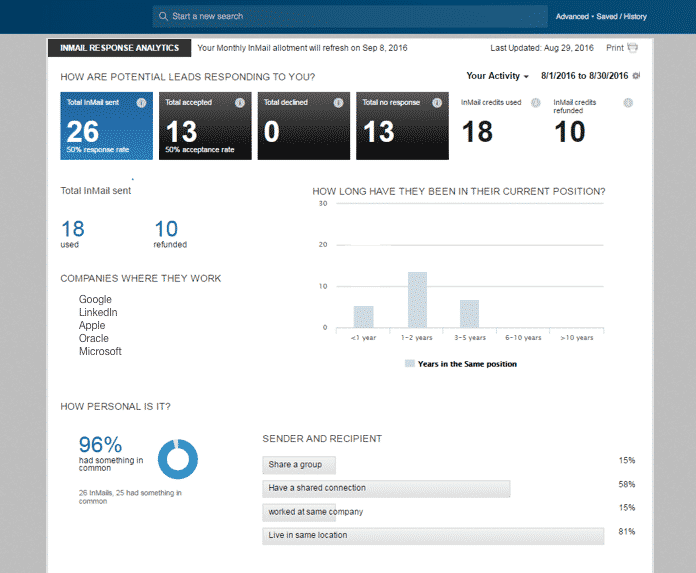Click info icon on Total declined tile
The image size is (696, 573).
click(x=337, y=102)
